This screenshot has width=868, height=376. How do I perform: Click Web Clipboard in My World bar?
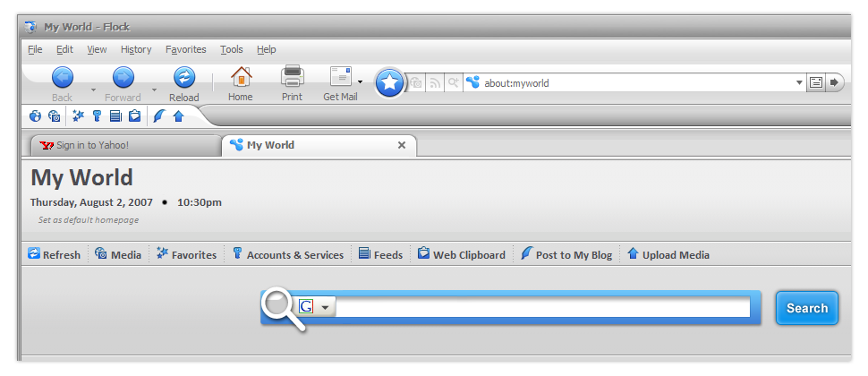point(462,255)
